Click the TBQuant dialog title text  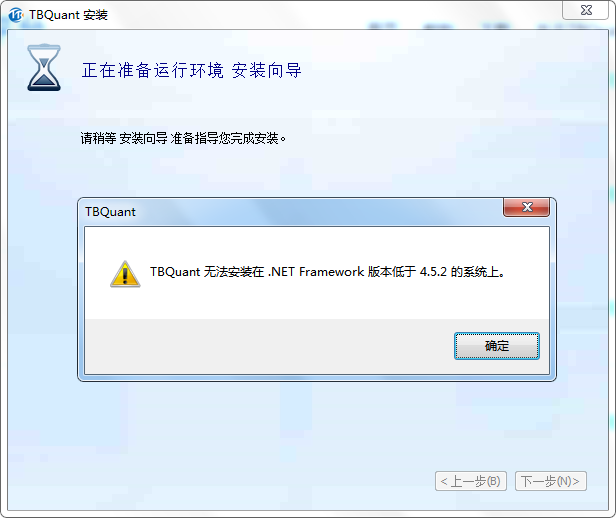point(110,212)
